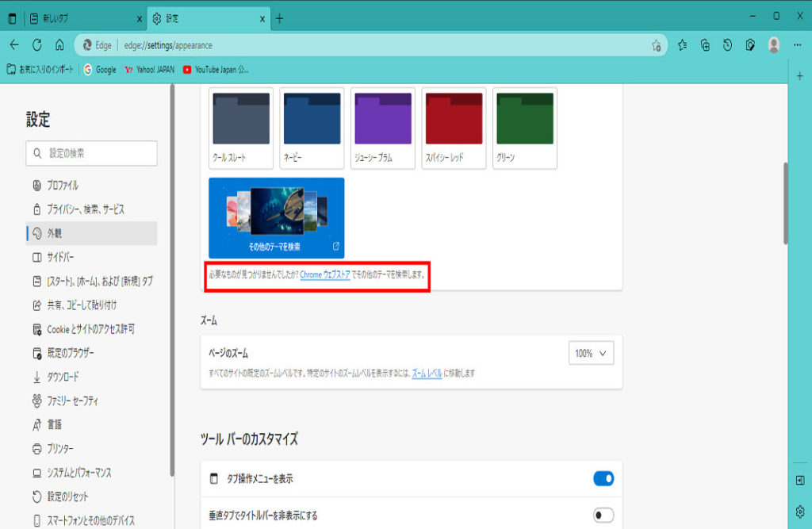Open プライバシー、検索、サービス in the settings sidebar
Screen dimensions: 812x529
pyautogui.click(x=85, y=209)
